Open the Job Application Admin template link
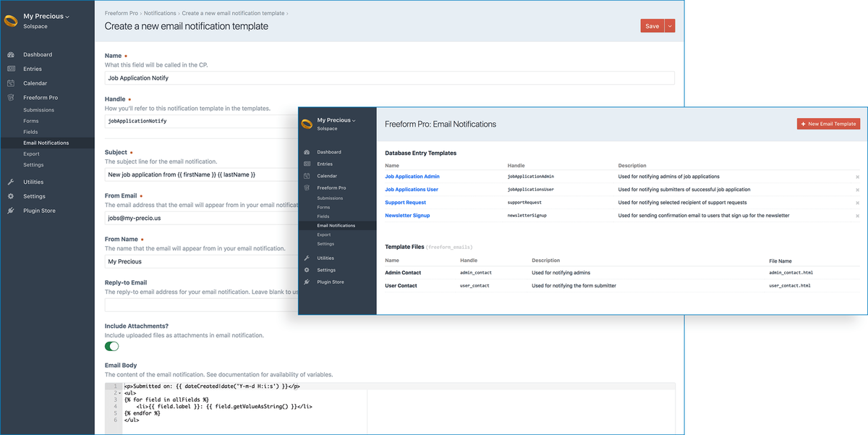This screenshot has width=868, height=435. [412, 177]
